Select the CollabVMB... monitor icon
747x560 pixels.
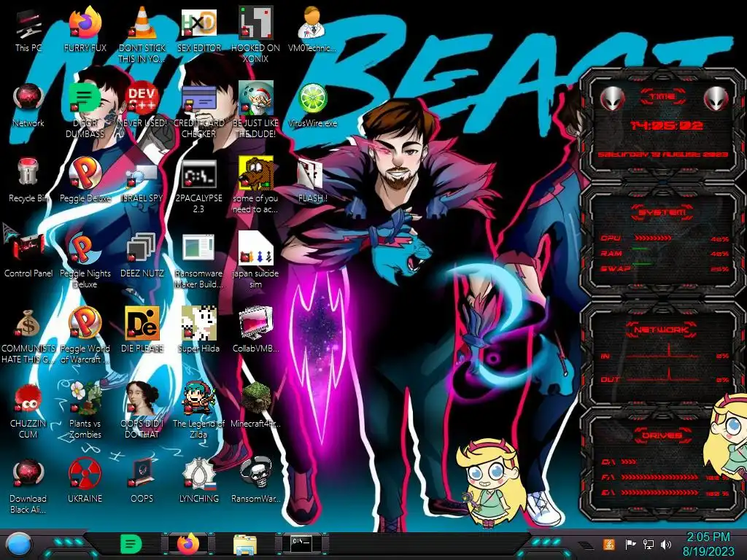(x=255, y=330)
